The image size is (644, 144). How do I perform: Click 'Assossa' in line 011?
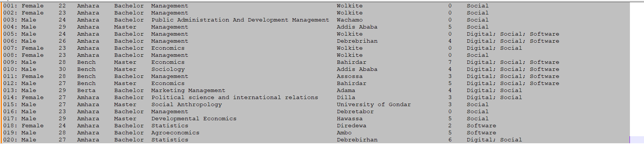point(349,76)
